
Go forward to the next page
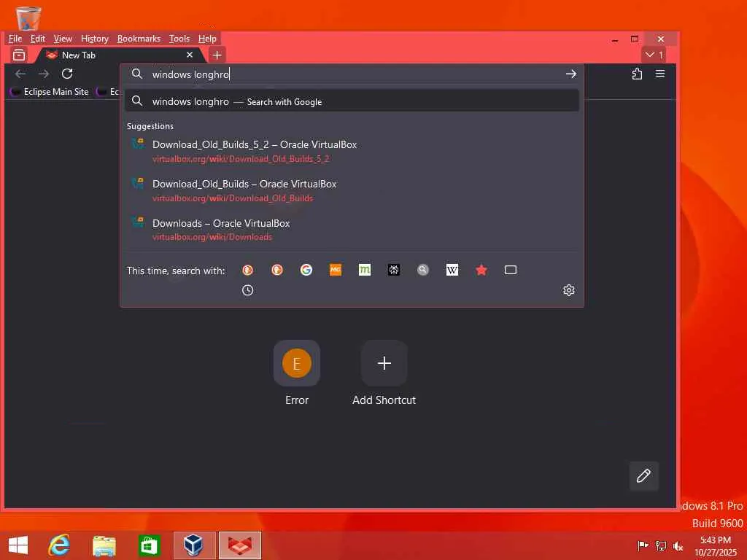pyautogui.click(x=44, y=74)
